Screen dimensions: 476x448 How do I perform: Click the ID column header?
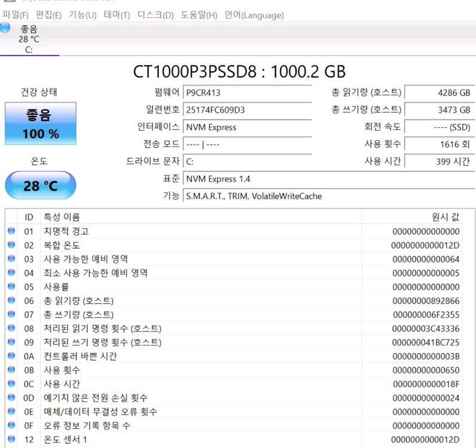pyautogui.click(x=29, y=217)
